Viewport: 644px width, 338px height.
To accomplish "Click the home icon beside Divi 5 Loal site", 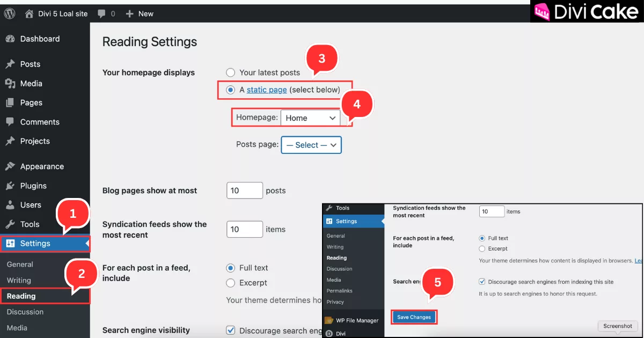I will coord(29,13).
